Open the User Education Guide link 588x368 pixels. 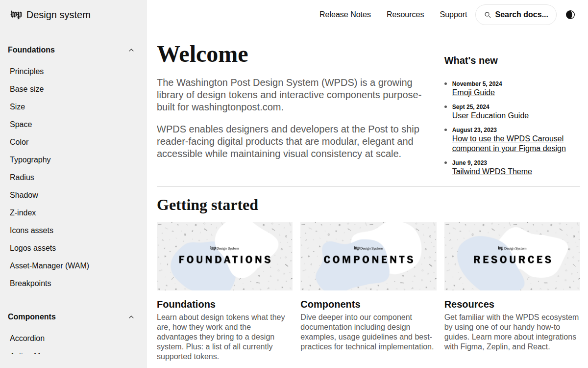pos(490,116)
